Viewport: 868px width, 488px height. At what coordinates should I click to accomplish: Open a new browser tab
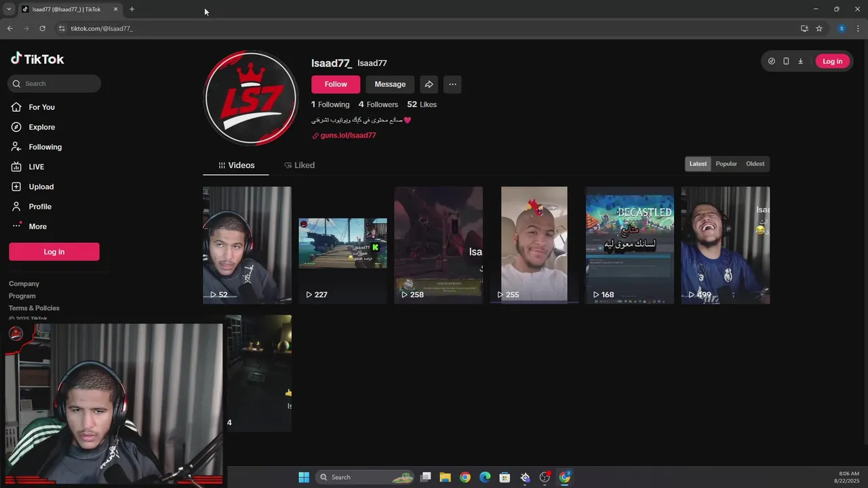(132, 9)
